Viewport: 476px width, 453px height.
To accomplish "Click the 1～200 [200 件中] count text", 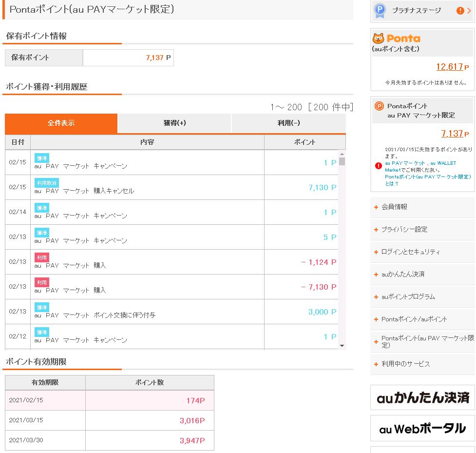I will coord(312,107).
